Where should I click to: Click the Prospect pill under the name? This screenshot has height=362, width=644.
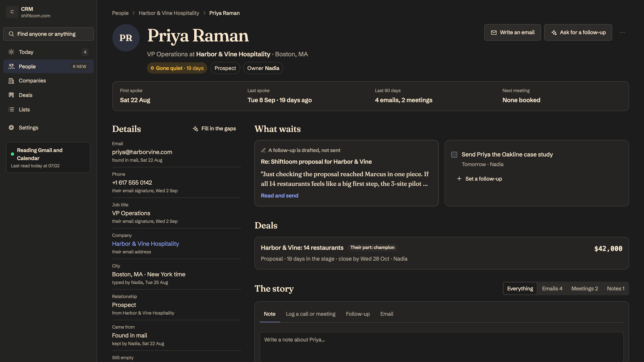click(225, 68)
